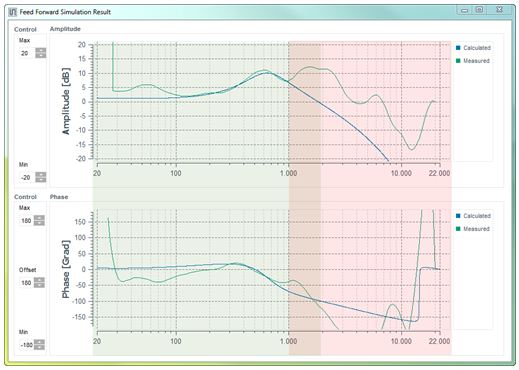Close the Feed Forward Simulation Result window
519x370 pixels.
[x=499, y=10]
